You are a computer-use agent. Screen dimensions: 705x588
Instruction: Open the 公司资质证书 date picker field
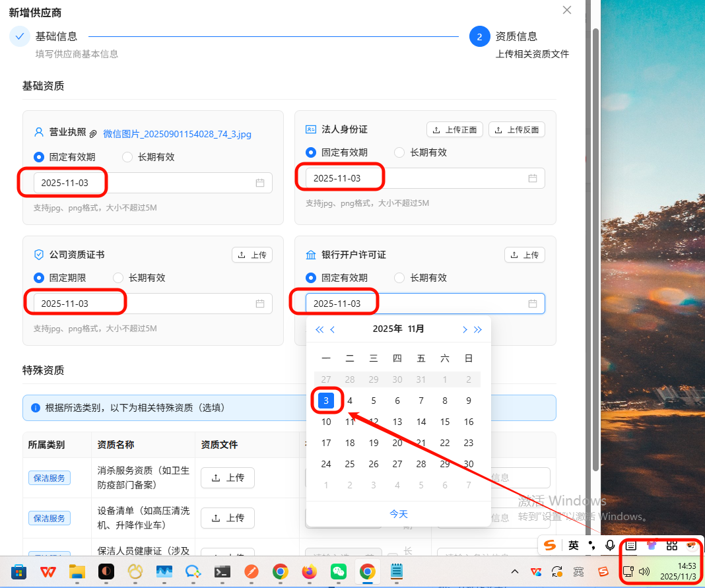point(145,304)
